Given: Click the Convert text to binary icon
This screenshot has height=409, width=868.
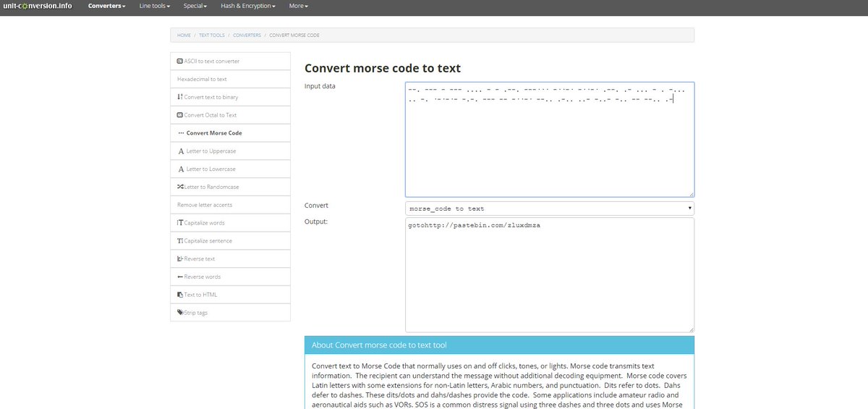Looking at the screenshot, I should [x=180, y=97].
